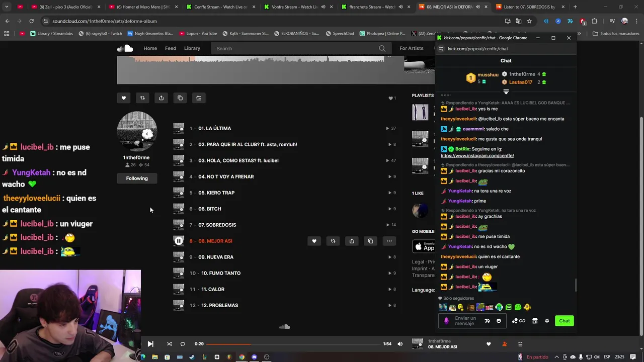Like the DEFORME album with the heart icon
This screenshot has height=362, width=644.
[123, 98]
